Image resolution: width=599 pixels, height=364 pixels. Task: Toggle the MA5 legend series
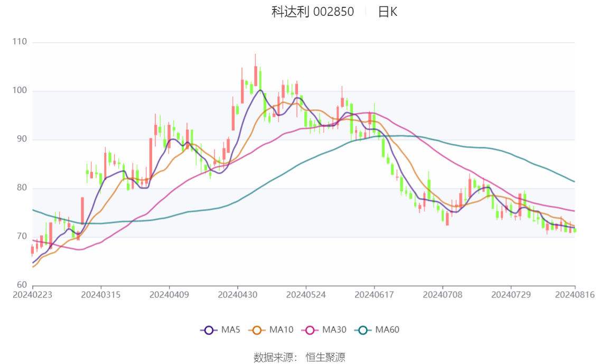pos(220,330)
